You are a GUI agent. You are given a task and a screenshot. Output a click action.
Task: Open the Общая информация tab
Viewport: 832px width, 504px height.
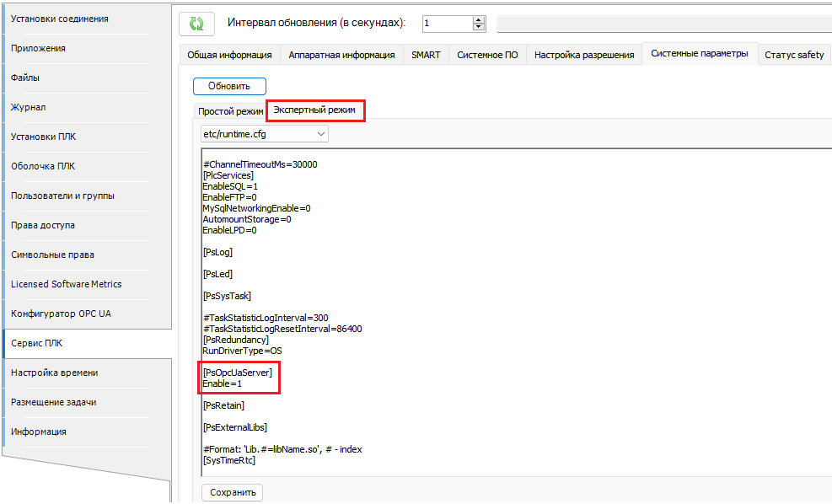(228, 55)
